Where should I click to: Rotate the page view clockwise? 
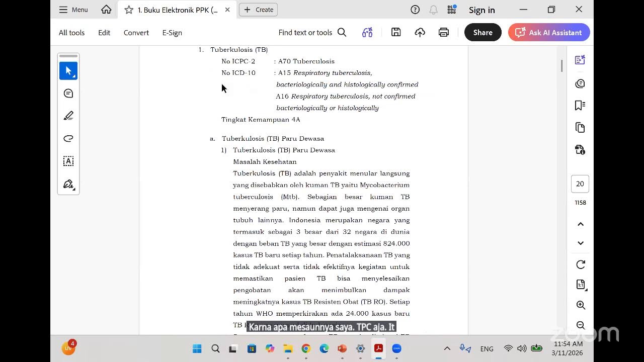580,264
